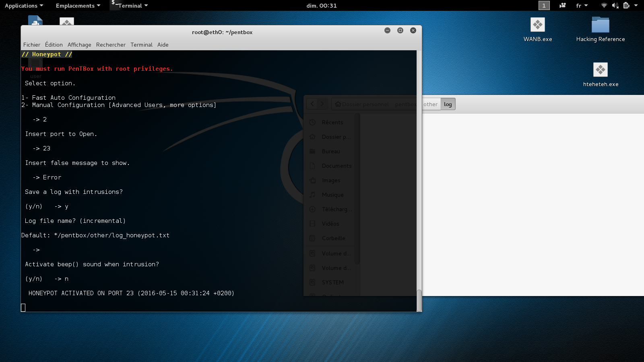This screenshot has height=362, width=644.
Task: Click the battery status icon
Action: (626, 6)
